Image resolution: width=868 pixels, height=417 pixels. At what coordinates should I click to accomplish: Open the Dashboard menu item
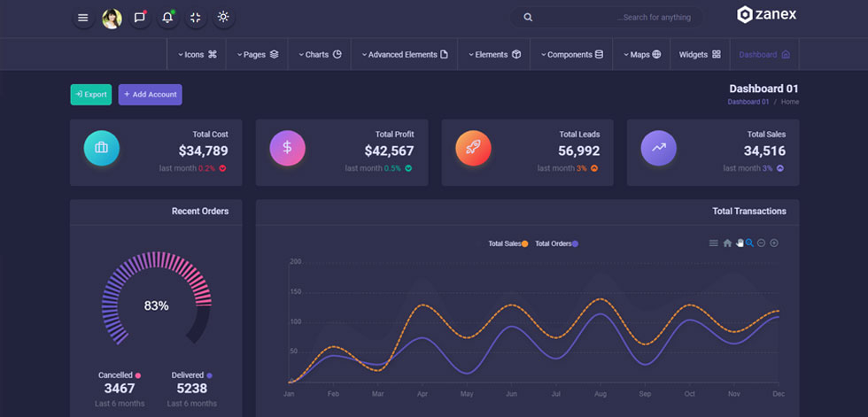[x=764, y=54]
